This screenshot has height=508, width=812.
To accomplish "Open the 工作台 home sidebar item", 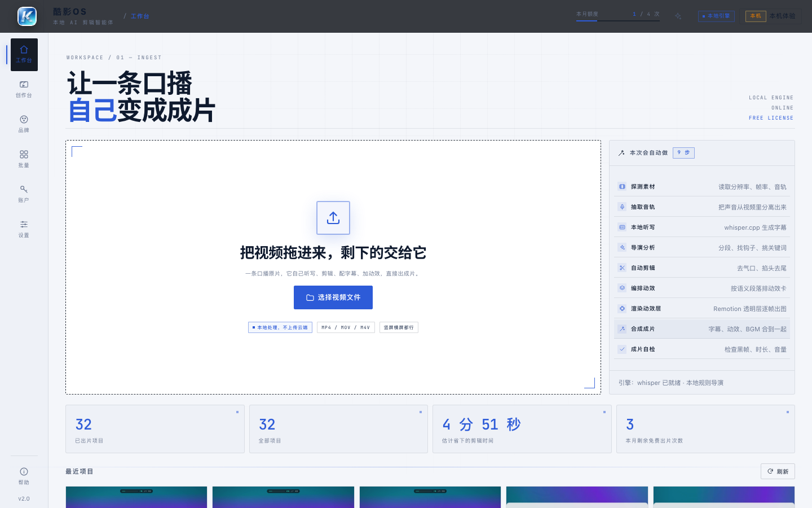I will (24, 55).
